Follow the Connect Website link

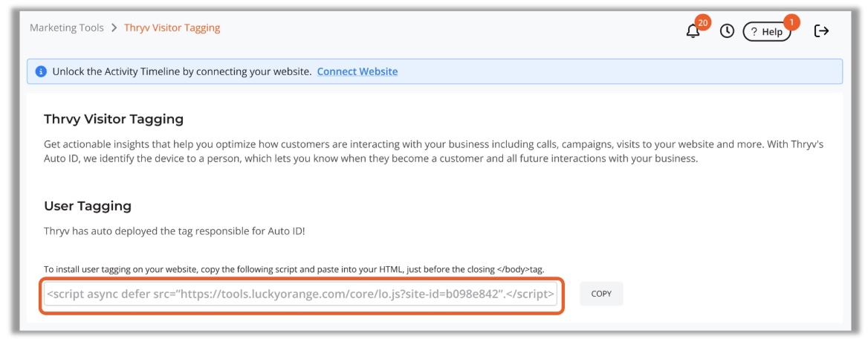click(x=357, y=71)
